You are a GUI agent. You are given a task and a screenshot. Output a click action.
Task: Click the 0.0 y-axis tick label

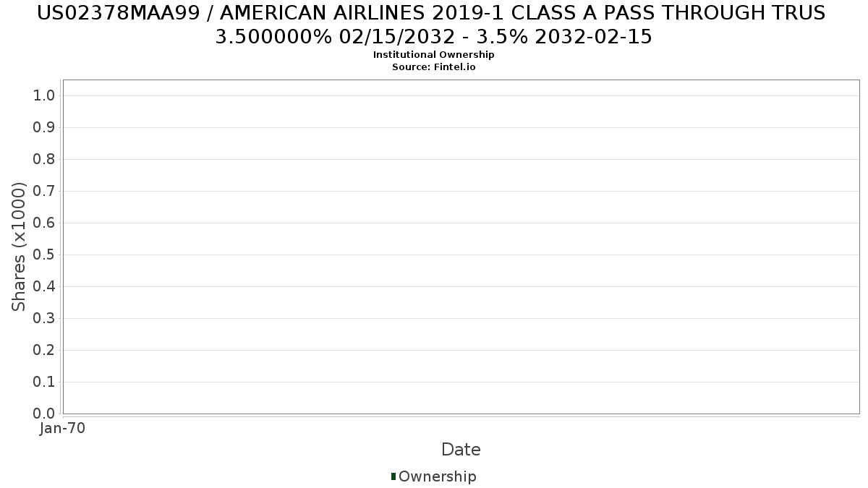[x=45, y=414]
